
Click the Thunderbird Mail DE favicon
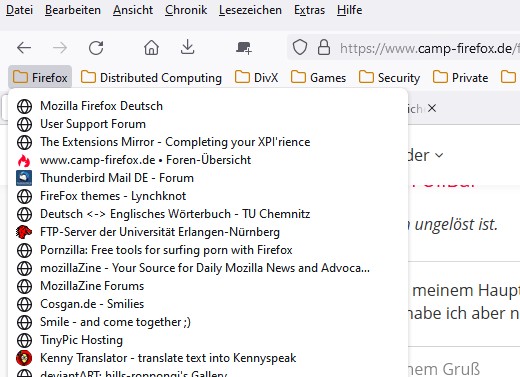point(24,178)
